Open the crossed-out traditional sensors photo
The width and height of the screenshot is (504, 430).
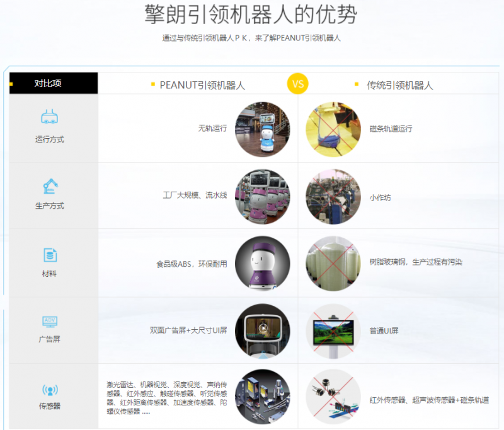(x=333, y=397)
